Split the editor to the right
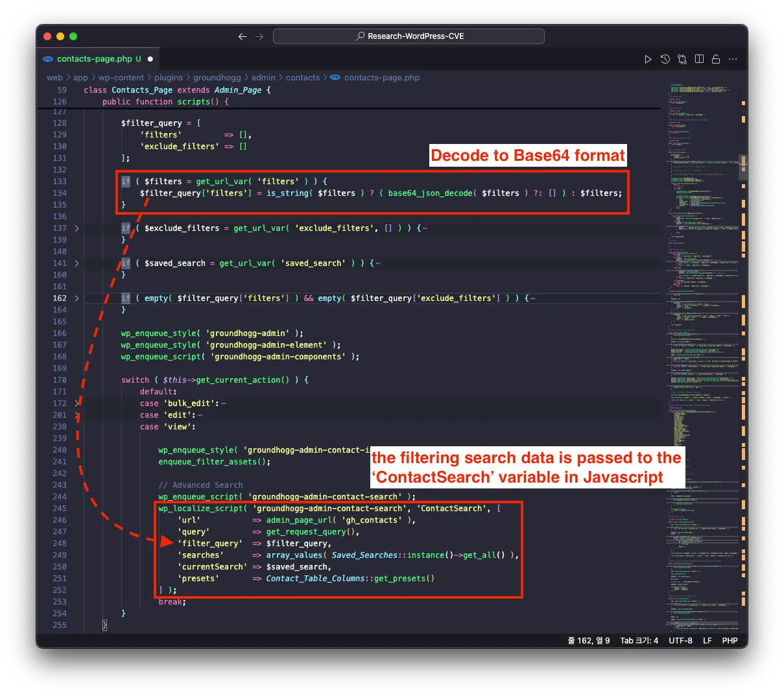The height and width of the screenshot is (696, 784). pos(699,59)
